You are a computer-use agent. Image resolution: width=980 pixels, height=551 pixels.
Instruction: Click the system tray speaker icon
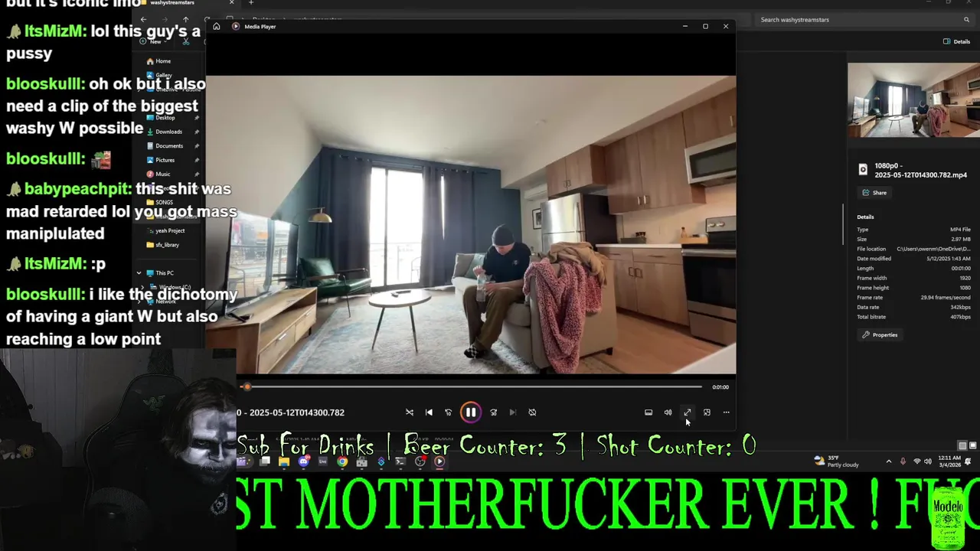point(927,461)
